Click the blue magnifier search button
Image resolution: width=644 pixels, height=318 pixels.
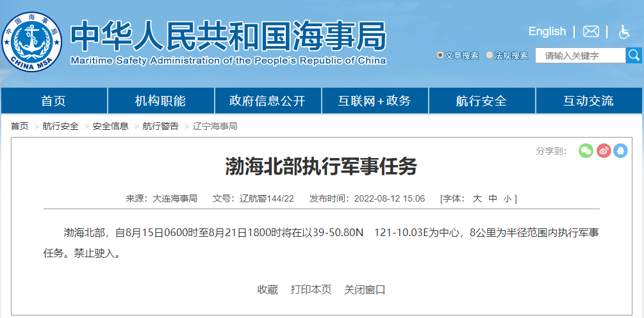634,56
